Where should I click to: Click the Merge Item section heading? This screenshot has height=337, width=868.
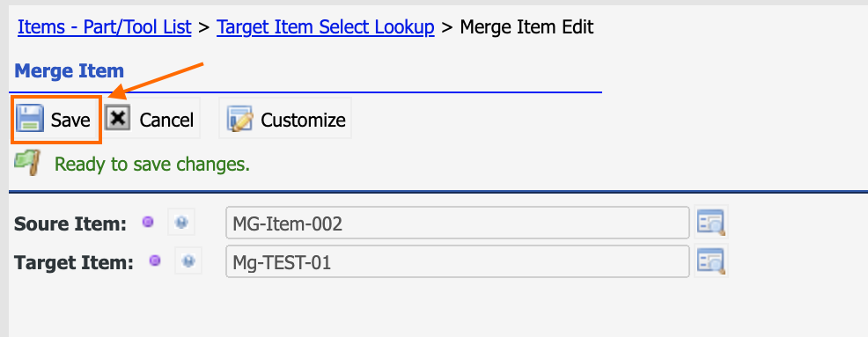(x=70, y=70)
